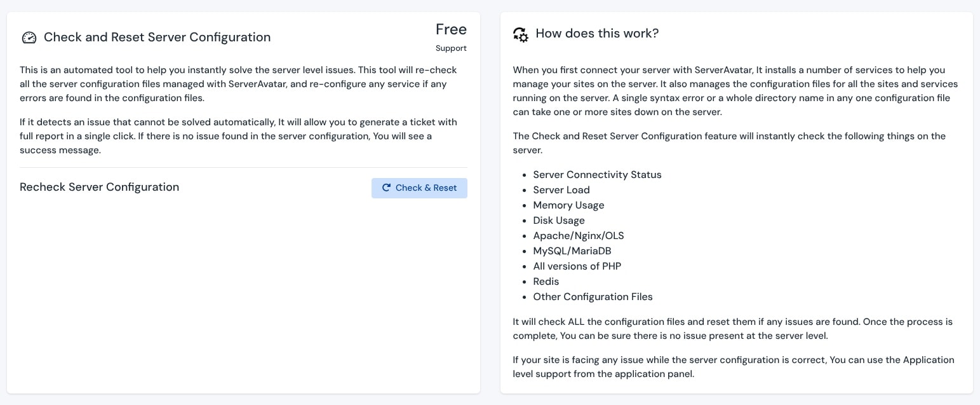Select the Other Configuration Files item

click(593, 297)
